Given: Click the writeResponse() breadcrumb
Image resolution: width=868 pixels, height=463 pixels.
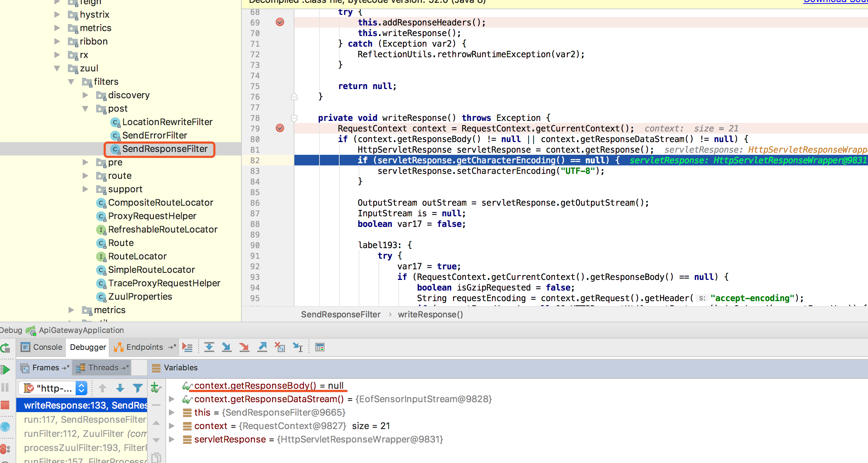Looking at the screenshot, I should (x=430, y=315).
